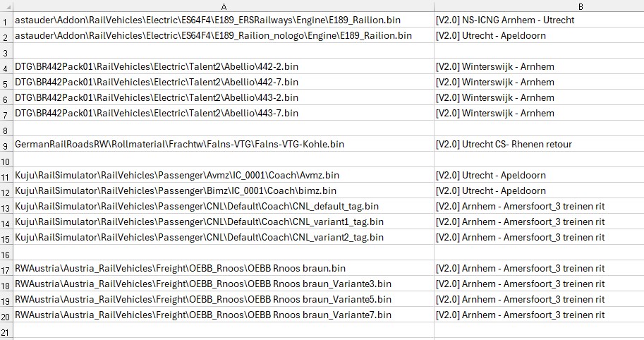Image resolution: width=644 pixels, height=340 pixels.
Task: Select Utrecht CS- Rhenen retour cell
Action: [x=539, y=144]
